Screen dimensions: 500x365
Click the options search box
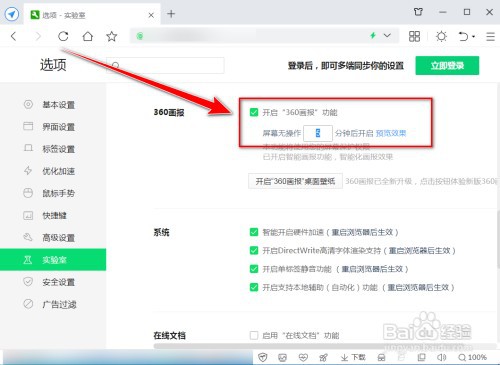coord(165,65)
